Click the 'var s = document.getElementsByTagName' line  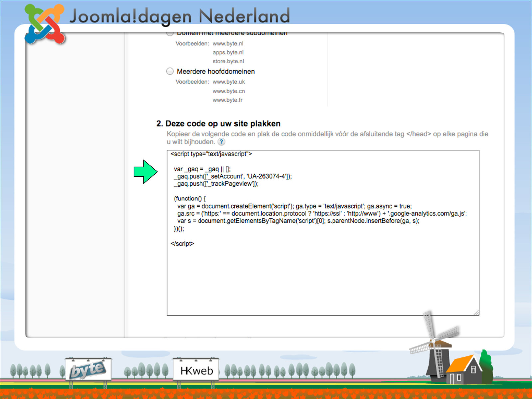click(298, 221)
